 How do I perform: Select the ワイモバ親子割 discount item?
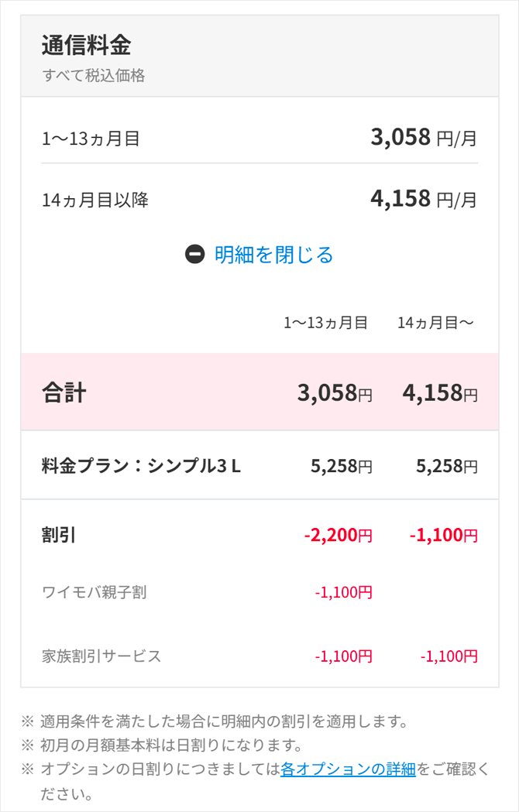click(94, 593)
